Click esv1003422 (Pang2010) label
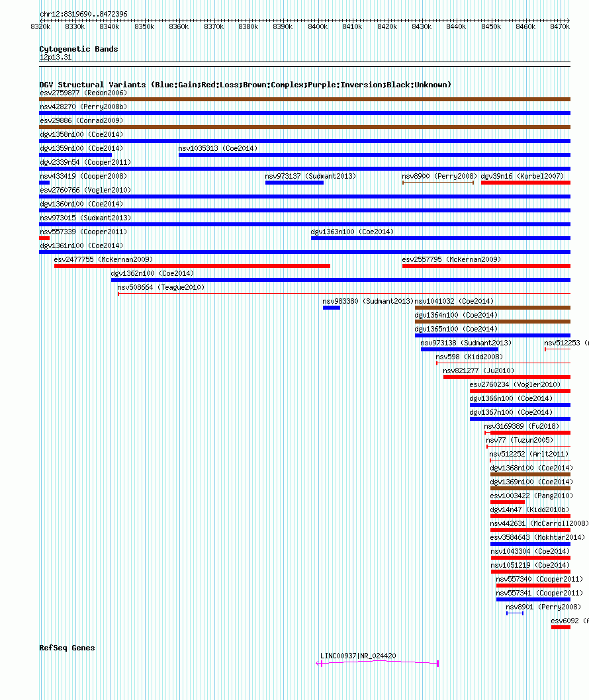The image size is (589, 700). [x=531, y=496]
